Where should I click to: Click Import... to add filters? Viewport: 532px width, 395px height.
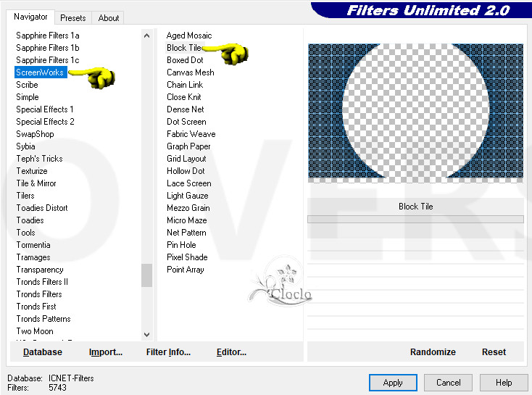106,352
